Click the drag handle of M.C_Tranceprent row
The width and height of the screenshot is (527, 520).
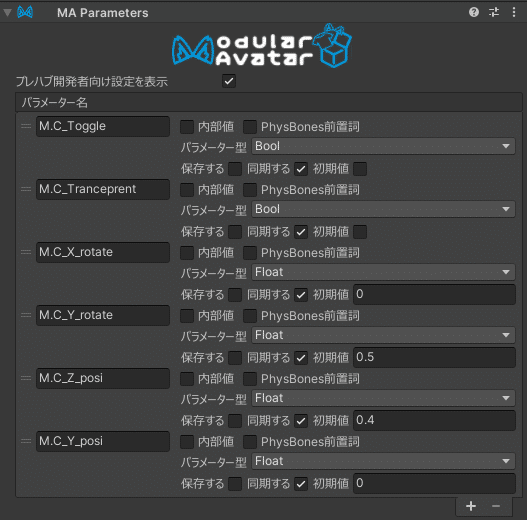tap(26, 189)
